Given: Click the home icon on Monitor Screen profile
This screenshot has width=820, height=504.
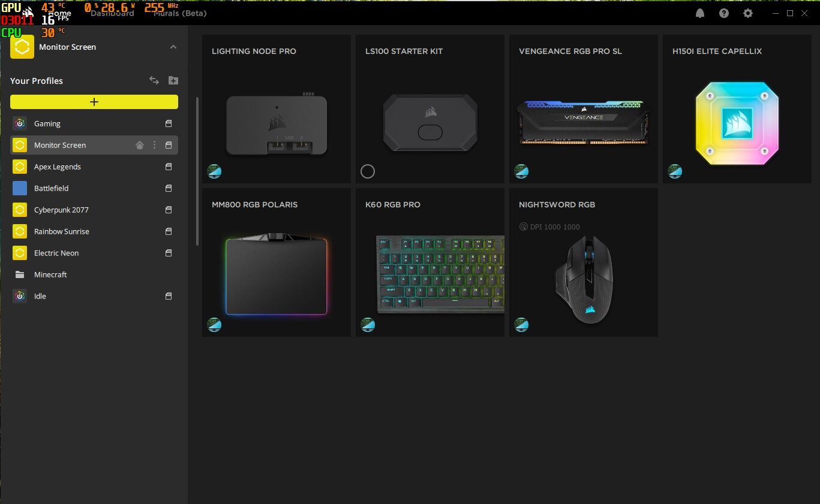Looking at the screenshot, I should click(x=140, y=145).
